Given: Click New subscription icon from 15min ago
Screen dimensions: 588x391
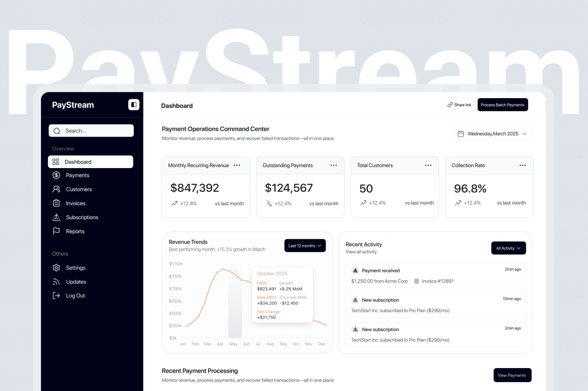Looking at the screenshot, I should (x=356, y=300).
